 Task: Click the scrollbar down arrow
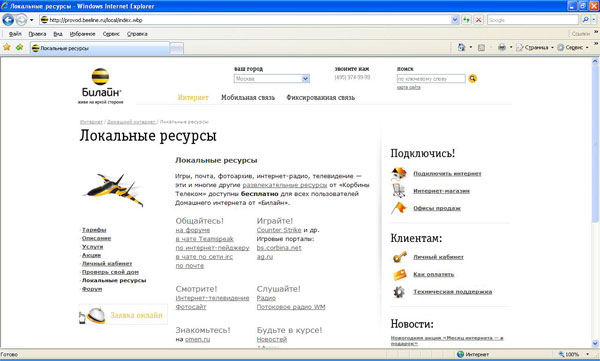coord(595,343)
